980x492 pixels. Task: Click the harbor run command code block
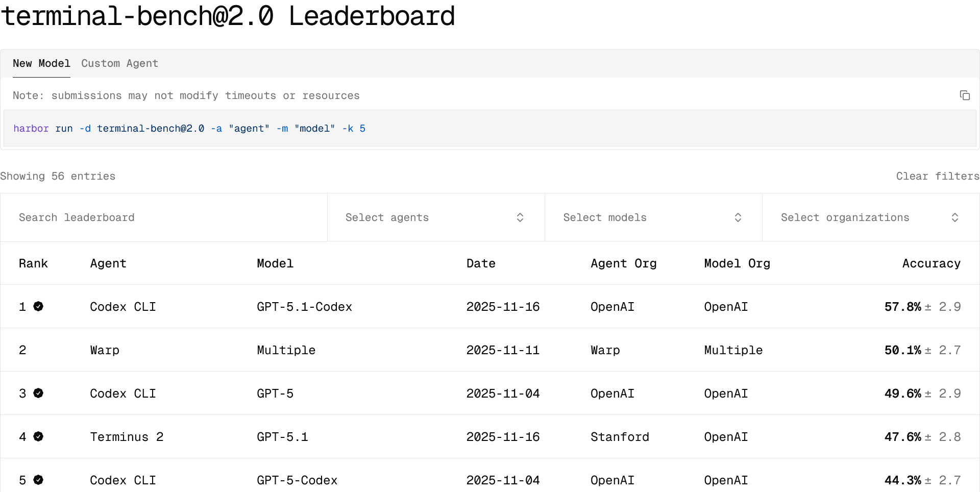pyautogui.click(x=490, y=128)
